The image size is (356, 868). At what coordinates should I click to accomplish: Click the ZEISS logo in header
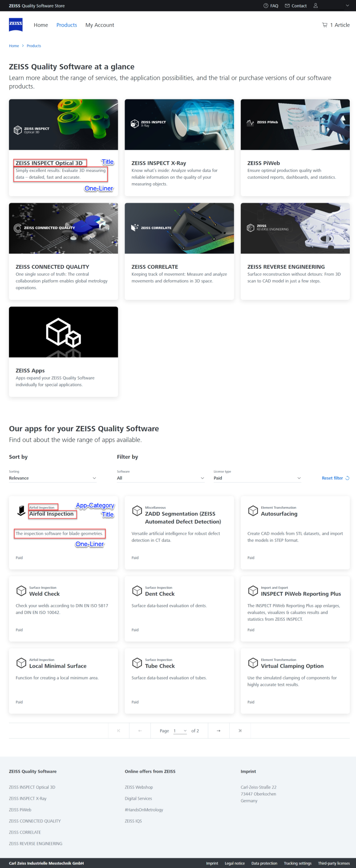point(16,25)
